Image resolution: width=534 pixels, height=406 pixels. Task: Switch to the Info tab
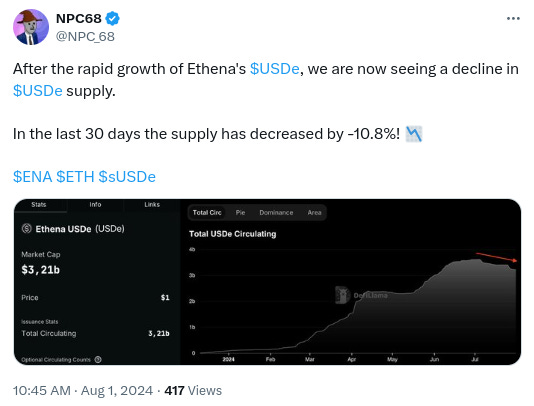95,204
